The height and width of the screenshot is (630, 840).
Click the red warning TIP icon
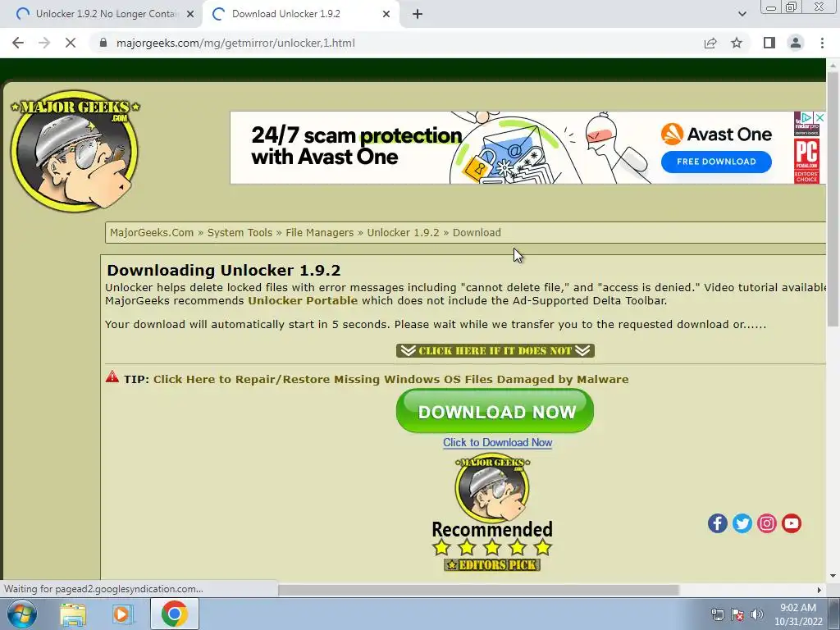coord(112,377)
